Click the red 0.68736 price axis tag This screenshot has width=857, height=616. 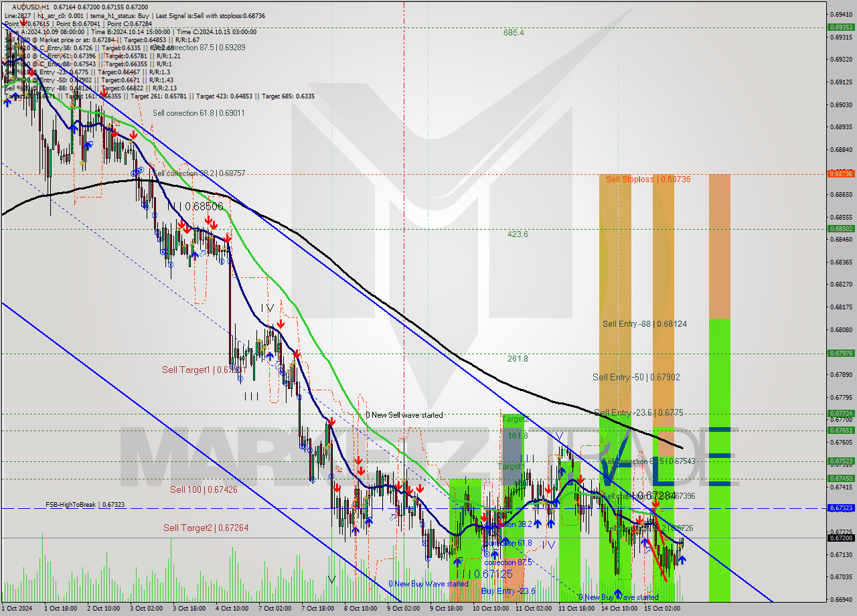click(x=841, y=173)
